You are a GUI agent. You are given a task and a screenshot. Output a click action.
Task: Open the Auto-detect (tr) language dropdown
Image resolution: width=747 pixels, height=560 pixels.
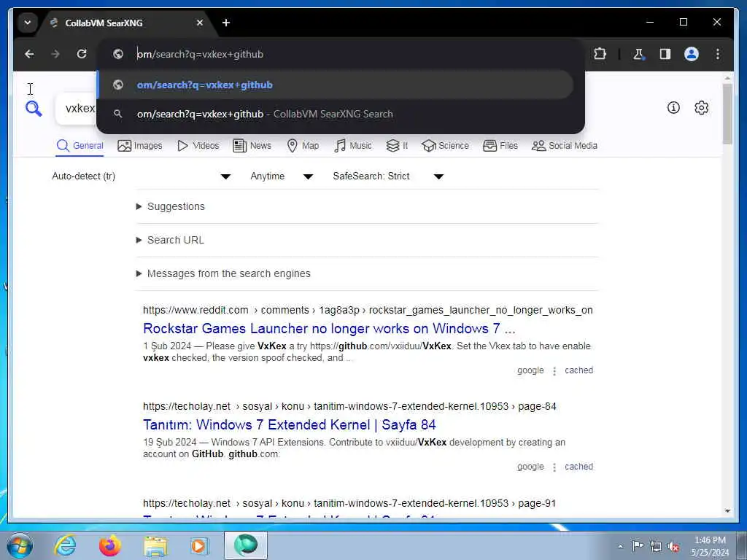[142, 176]
